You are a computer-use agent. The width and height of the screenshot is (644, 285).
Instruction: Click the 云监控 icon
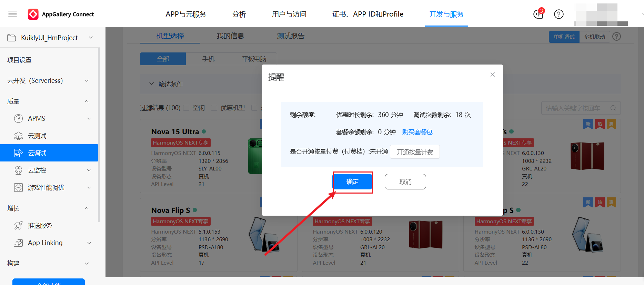18,170
